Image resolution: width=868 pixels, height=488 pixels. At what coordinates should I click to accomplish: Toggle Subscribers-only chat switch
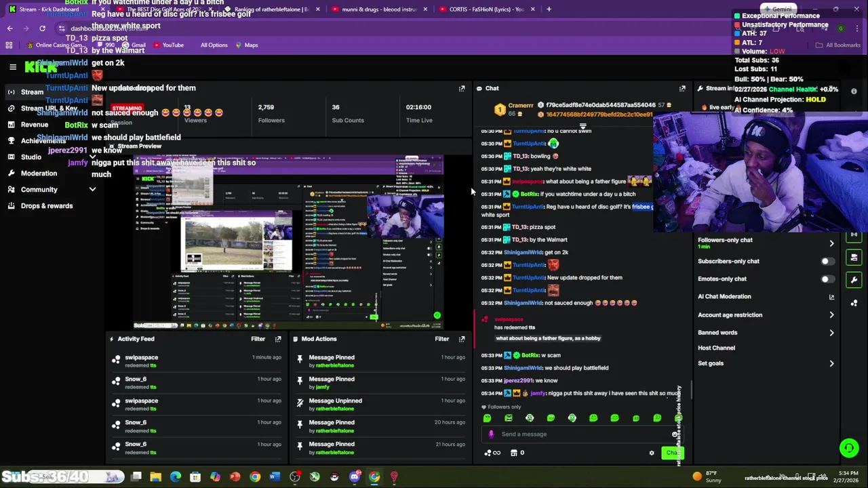click(x=827, y=261)
